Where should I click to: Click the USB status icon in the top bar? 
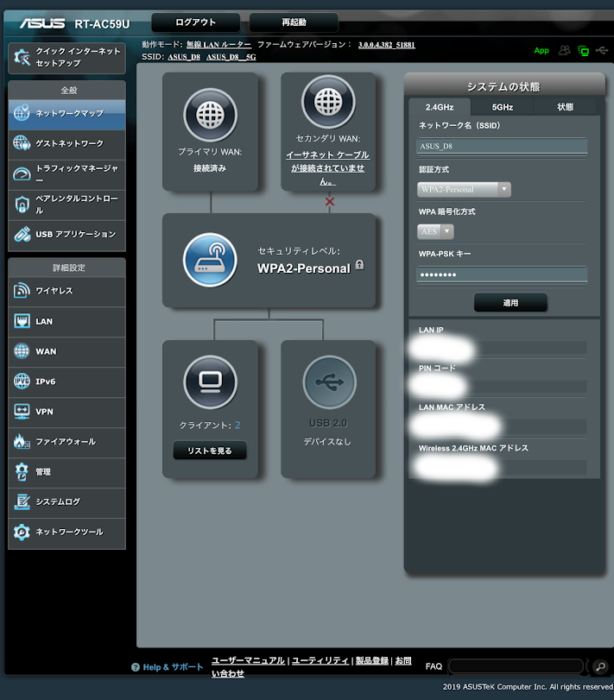(x=602, y=50)
